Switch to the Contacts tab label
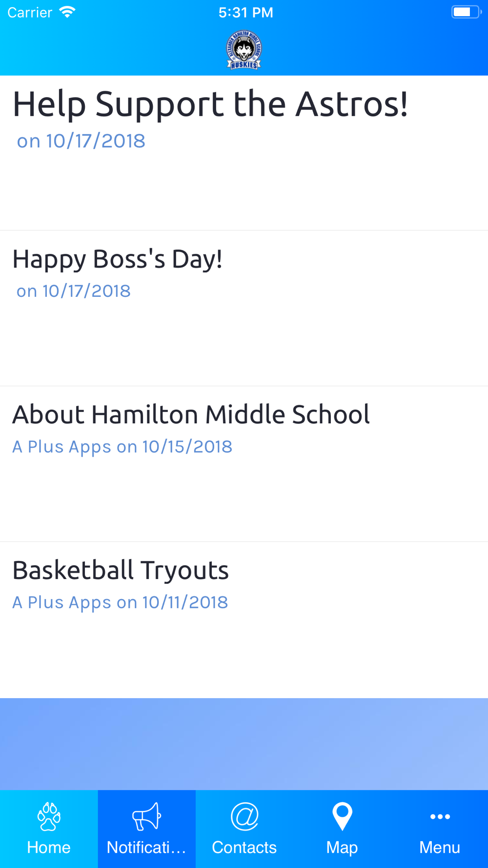Viewport: 488px width, 868px height. tap(244, 847)
